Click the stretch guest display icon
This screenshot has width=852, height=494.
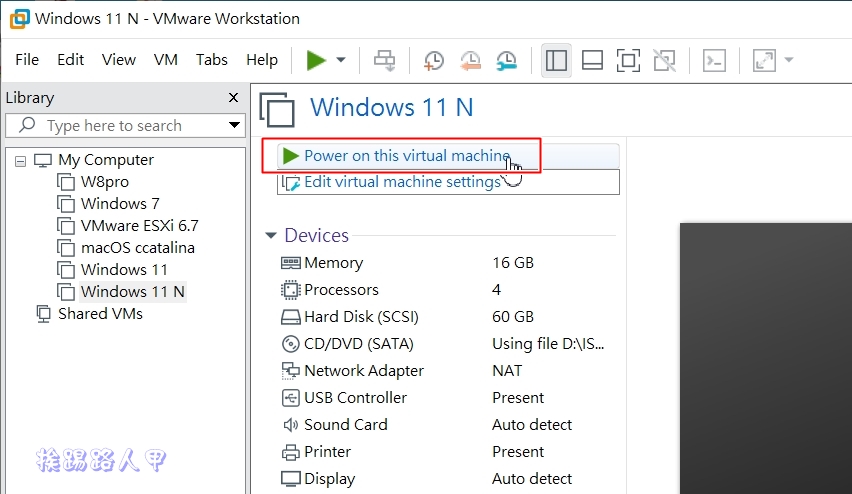click(x=764, y=60)
